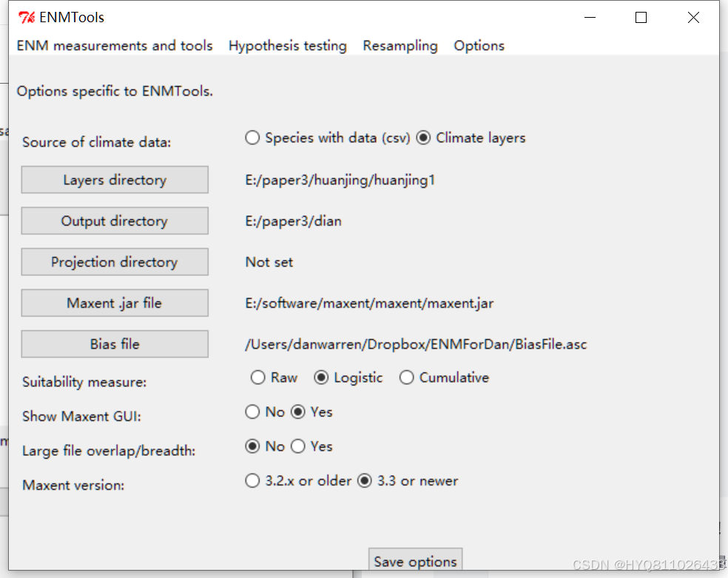Click the Bias file button
728x578 pixels.
(x=115, y=344)
